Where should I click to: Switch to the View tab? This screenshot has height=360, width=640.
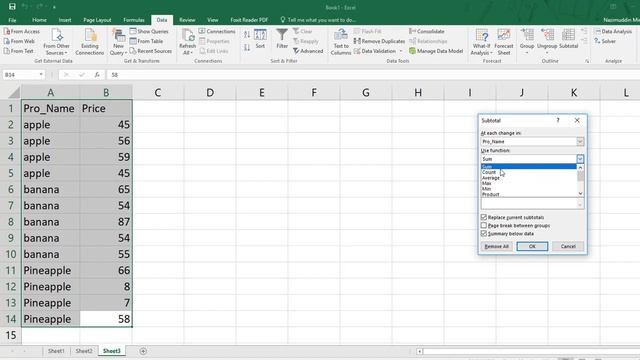point(213,20)
